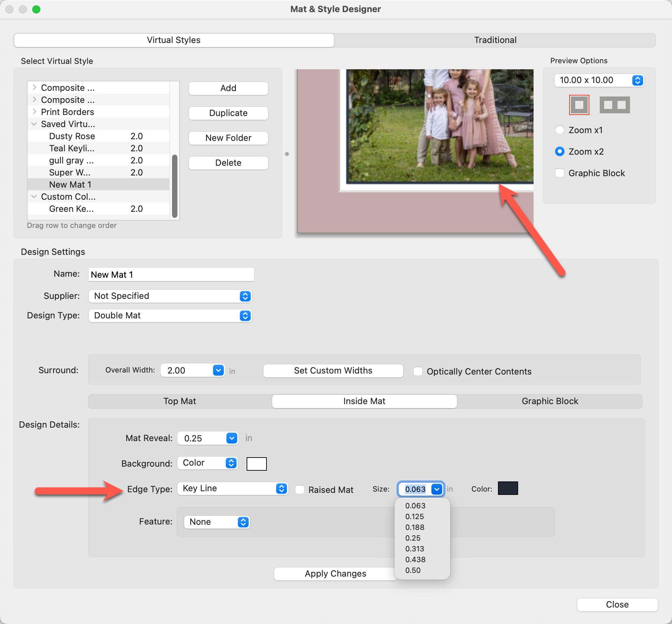Switch to Top Mat tab

tap(179, 401)
